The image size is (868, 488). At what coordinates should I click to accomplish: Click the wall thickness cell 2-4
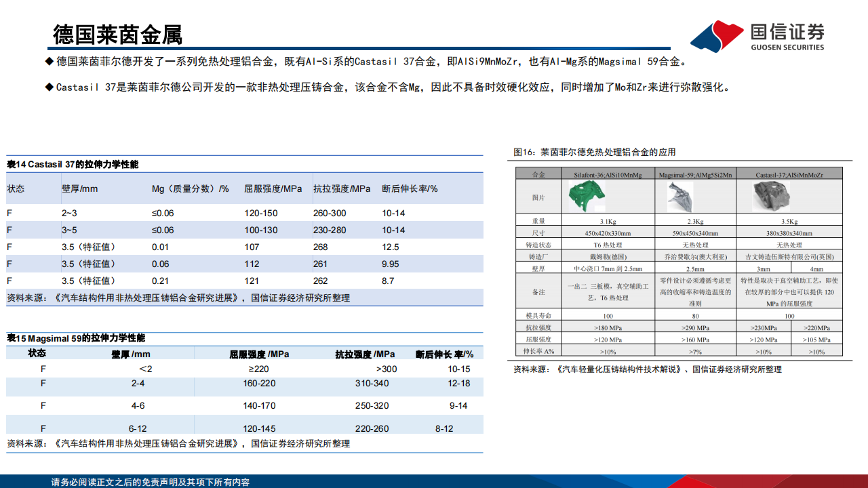pyautogui.click(x=138, y=384)
